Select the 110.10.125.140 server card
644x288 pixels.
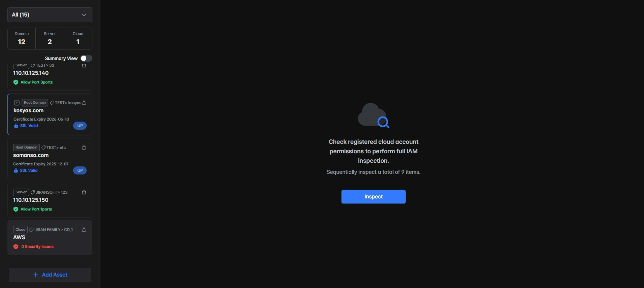point(50,77)
